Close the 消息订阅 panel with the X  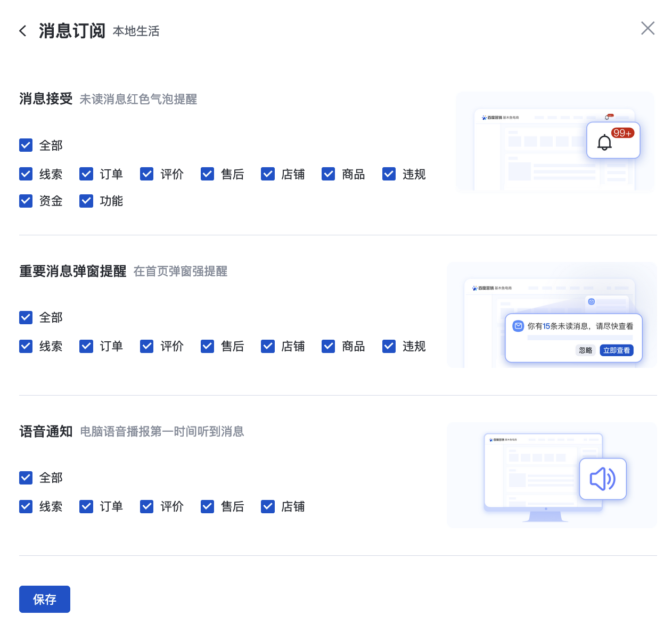click(x=648, y=28)
